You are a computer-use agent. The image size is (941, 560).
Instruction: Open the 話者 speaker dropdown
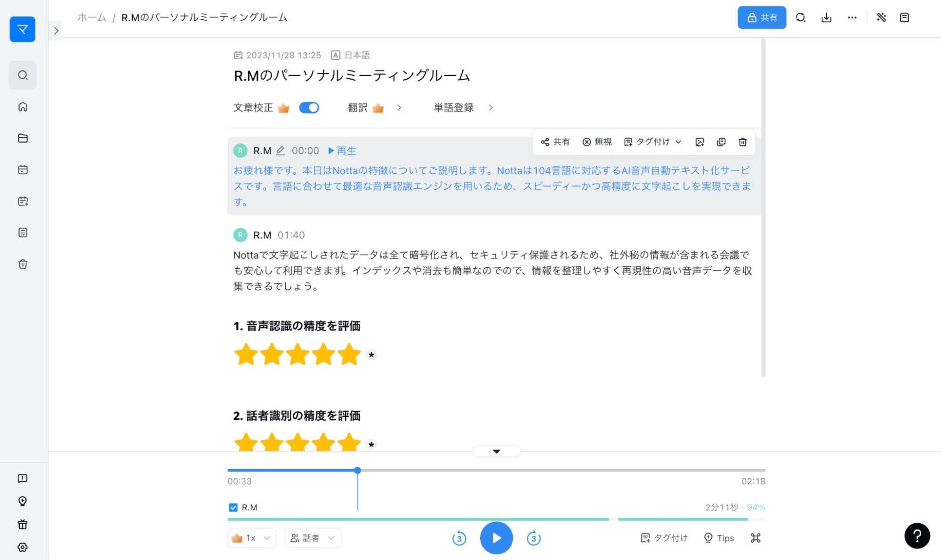click(313, 538)
